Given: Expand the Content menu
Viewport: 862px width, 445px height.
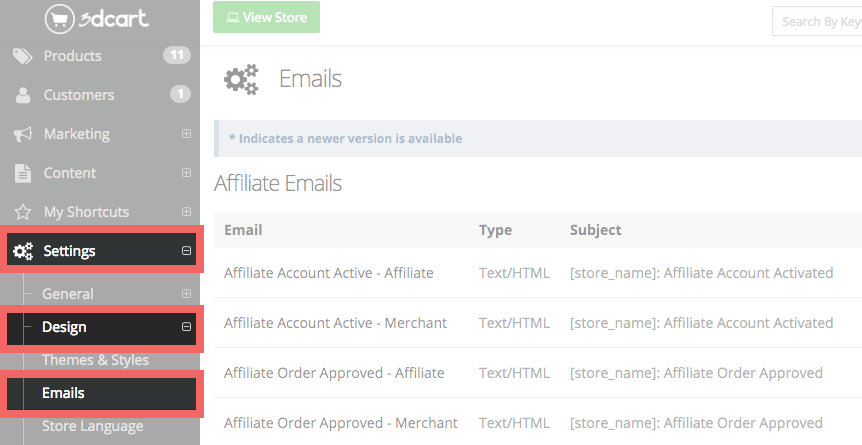Looking at the screenshot, I should pos(186,173).
